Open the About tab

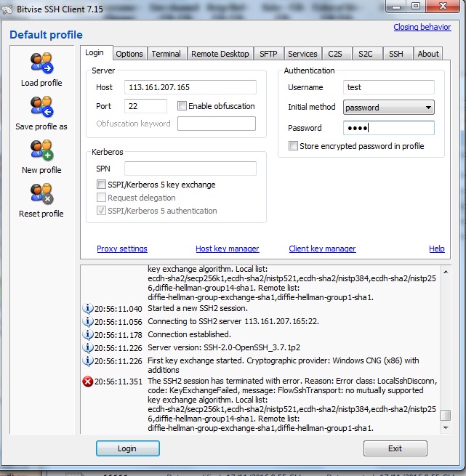pos(428,54)
